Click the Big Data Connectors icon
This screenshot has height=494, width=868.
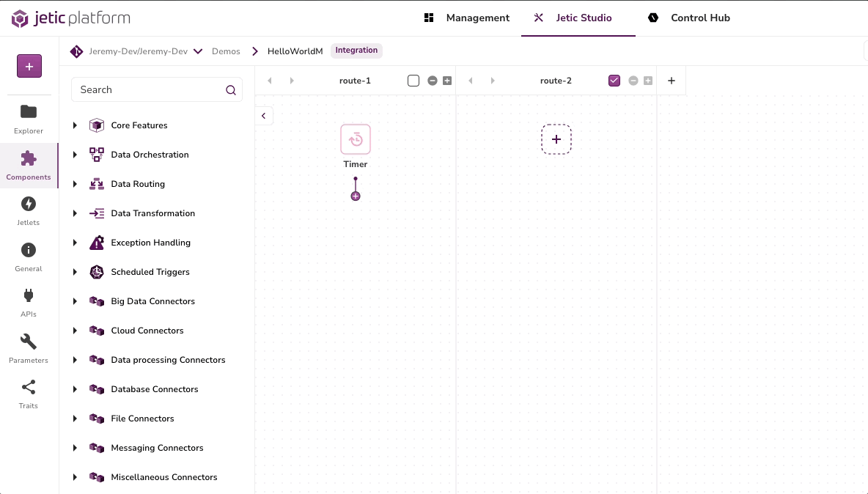click(x=97, y=301)
